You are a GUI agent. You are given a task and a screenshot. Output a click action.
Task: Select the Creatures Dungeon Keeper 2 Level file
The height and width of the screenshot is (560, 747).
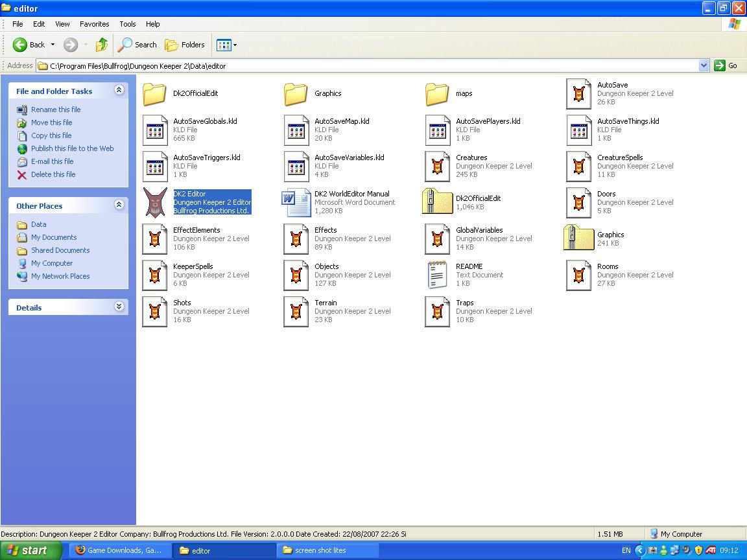[438, 166]
